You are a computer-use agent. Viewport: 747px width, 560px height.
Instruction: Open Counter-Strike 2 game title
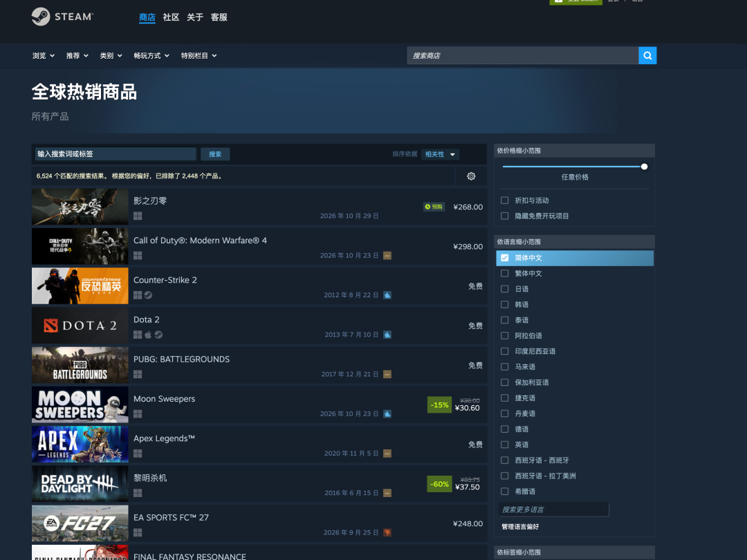[165, 280]
